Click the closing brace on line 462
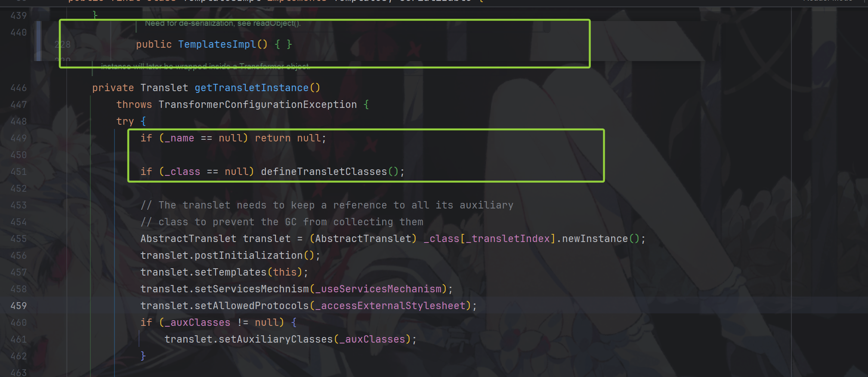This screenshot has height=377, width=868. click(143, 356)
